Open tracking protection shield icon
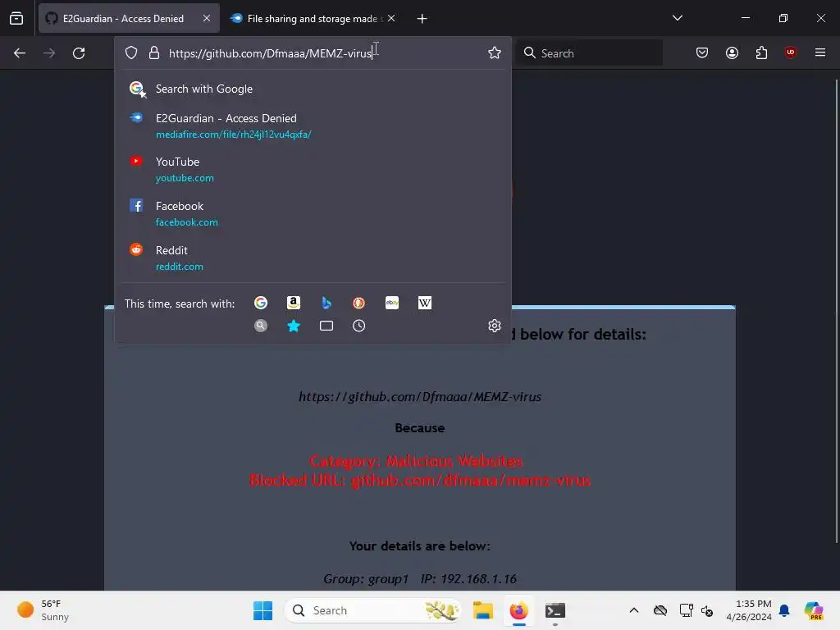The image size is (840, 630). tap(131, 52)
